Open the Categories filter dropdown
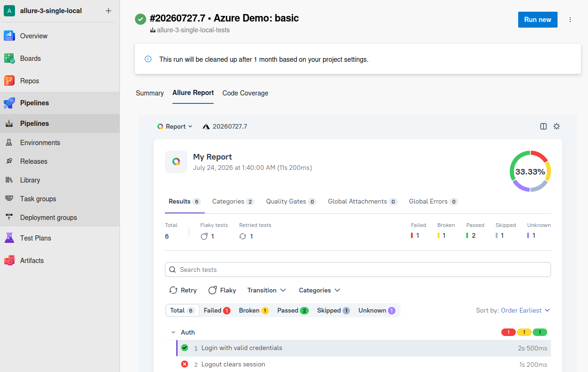 point(320,290)
